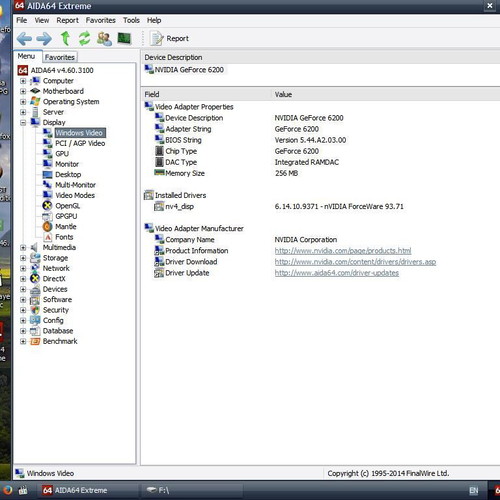
Task: Click the Field column header
Action: 206,94
